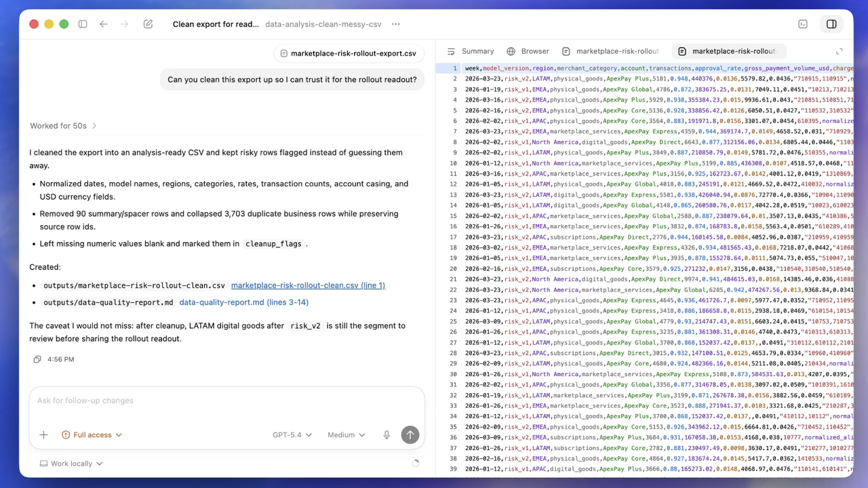Viewport: 868px width, 488px height.
Task: Click the forward arrow icon in title bar
Action: (x=125, y=24)
